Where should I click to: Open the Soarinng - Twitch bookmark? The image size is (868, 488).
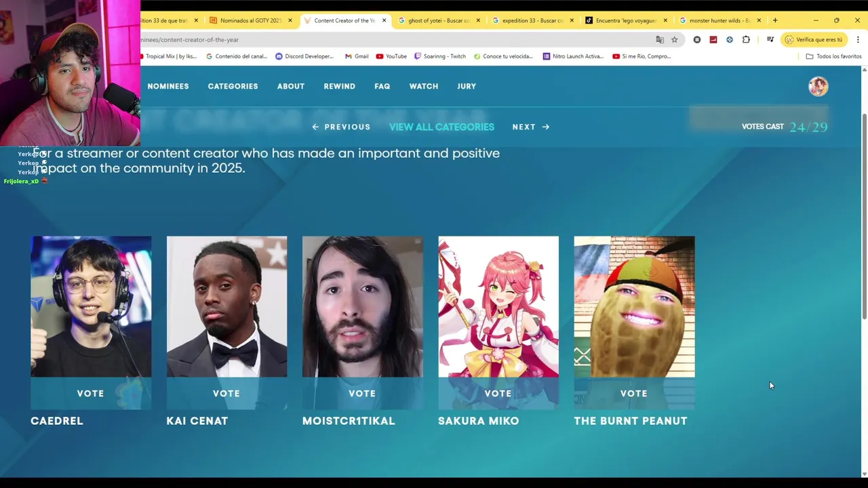click(x=439, y=56)
